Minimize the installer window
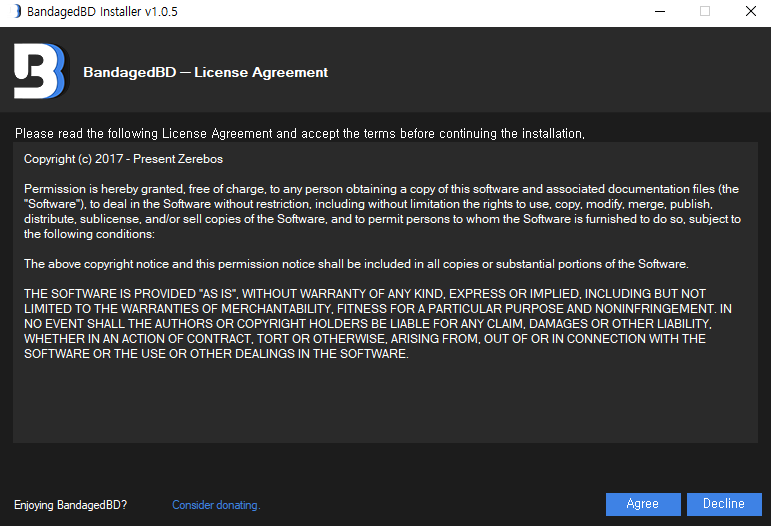 [660, 11]
